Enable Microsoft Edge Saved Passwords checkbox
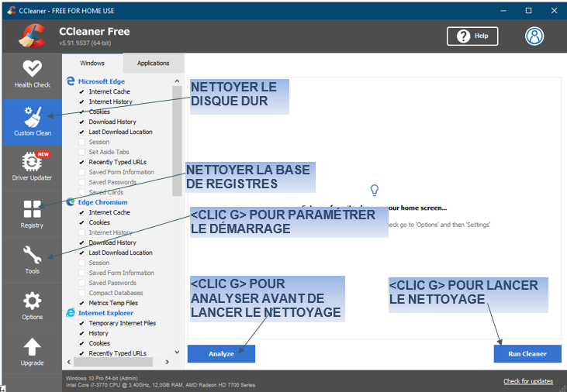 (81, 183)
